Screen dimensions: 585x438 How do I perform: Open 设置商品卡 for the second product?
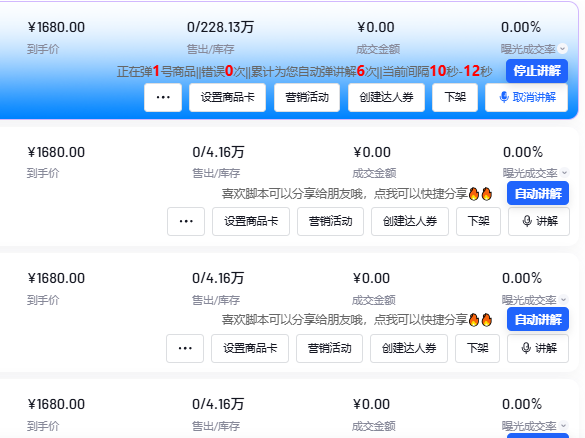coord(251,221)
